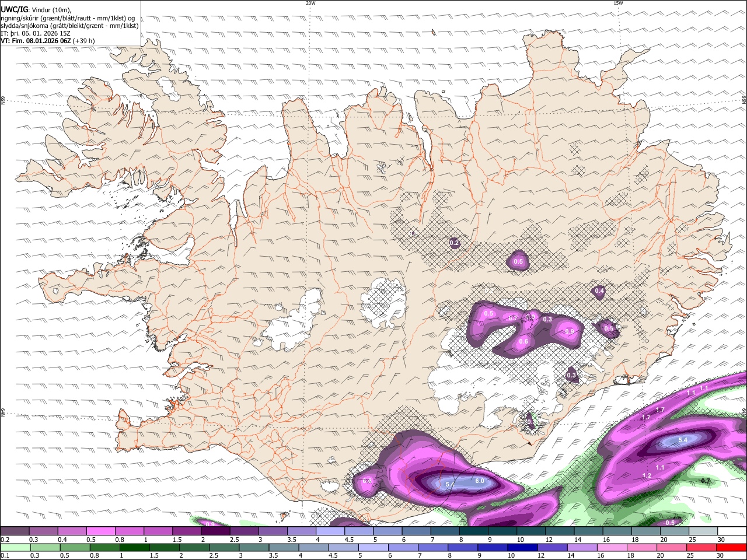Pick the darkest green 1 rain scale swatch
The height and width of the screenshot is (560, 747).
click(134, 547)
